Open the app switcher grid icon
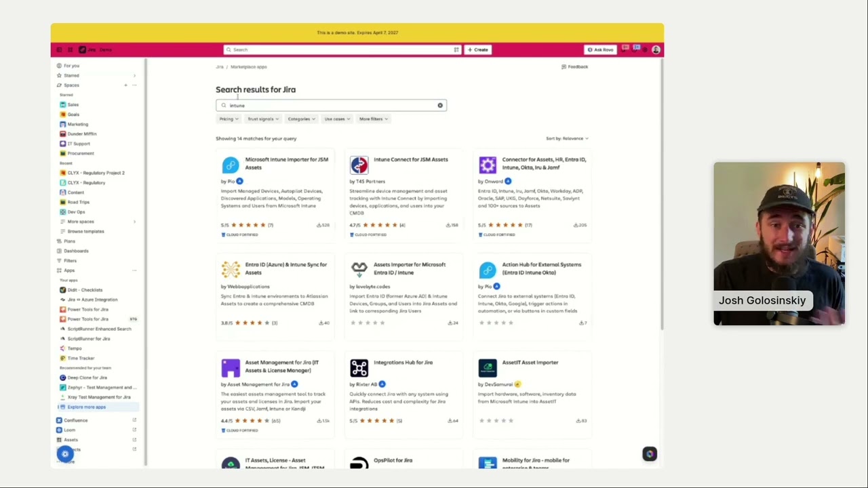 (x=70, y=49)
